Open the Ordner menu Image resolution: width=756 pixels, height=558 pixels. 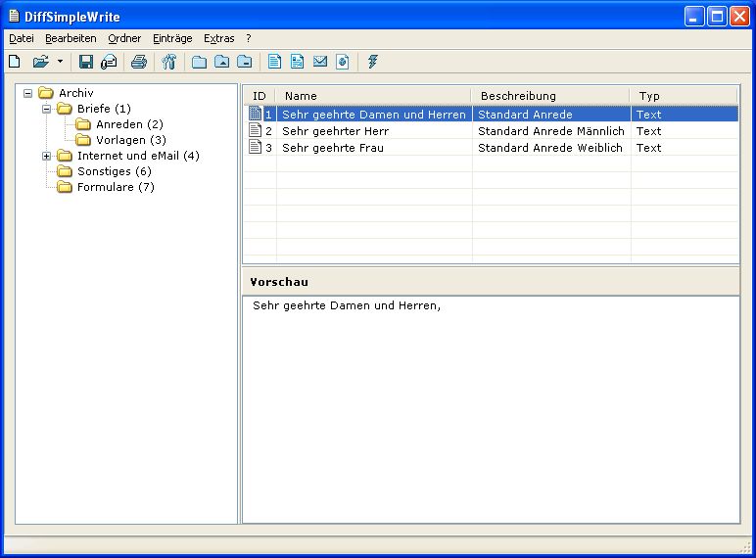124,38
